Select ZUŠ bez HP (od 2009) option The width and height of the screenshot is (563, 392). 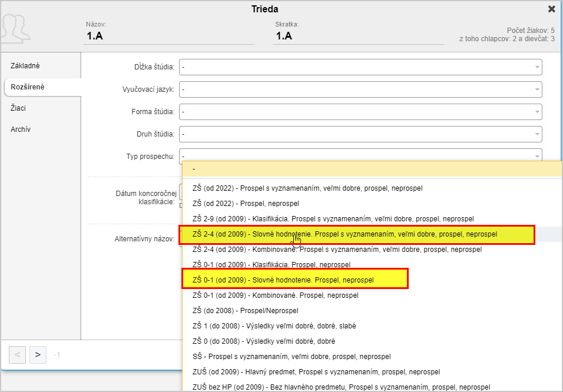[372, 387]
